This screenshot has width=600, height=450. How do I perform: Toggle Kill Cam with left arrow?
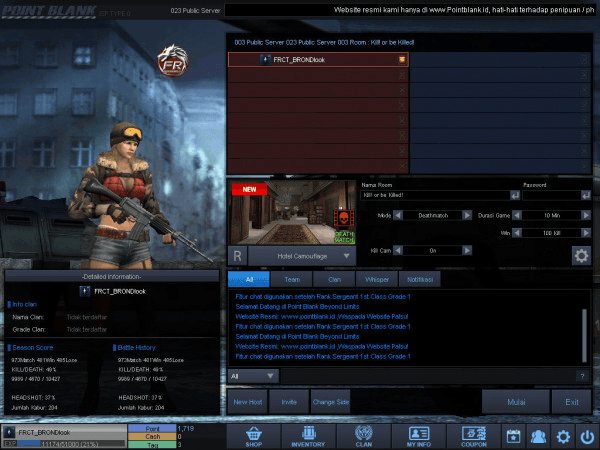click(398, 250)
